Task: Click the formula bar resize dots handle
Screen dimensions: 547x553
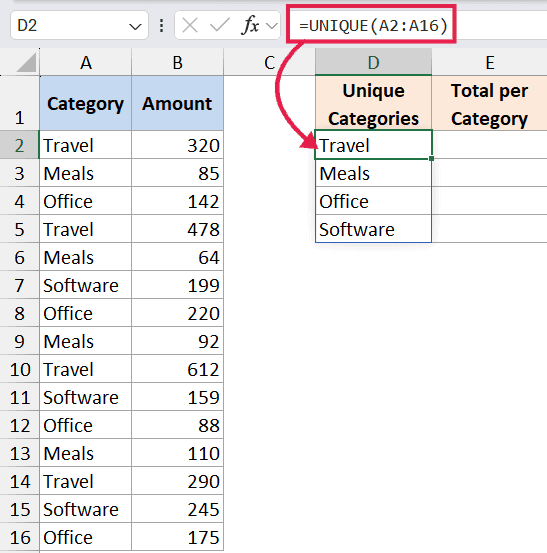Action: [x=161, y=26]
